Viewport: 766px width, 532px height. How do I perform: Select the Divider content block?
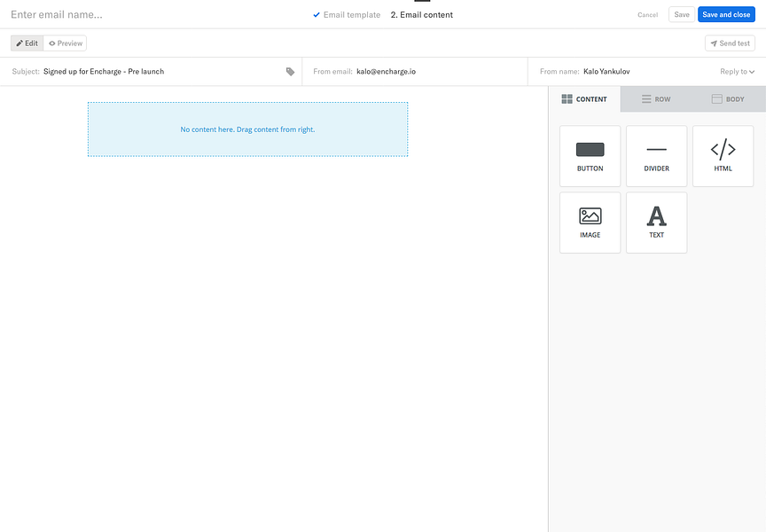(657, 156)
